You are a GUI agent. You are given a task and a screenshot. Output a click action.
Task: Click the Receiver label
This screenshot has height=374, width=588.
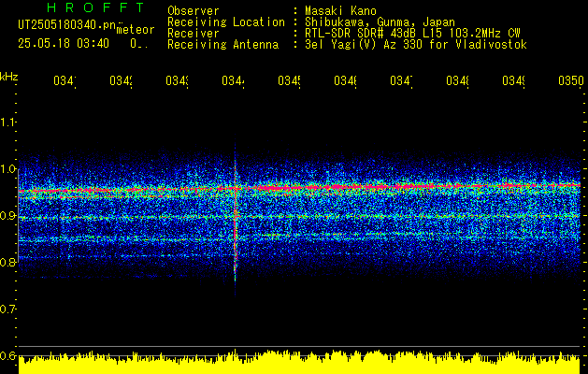194,34
